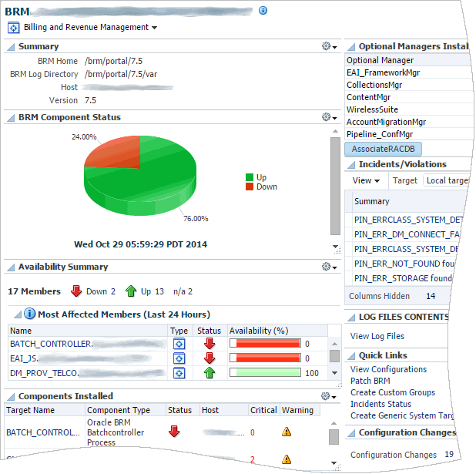Click DM_PROV_TELCO availability bar showing 100
This screenshot has width=476, height=474.
265,373
